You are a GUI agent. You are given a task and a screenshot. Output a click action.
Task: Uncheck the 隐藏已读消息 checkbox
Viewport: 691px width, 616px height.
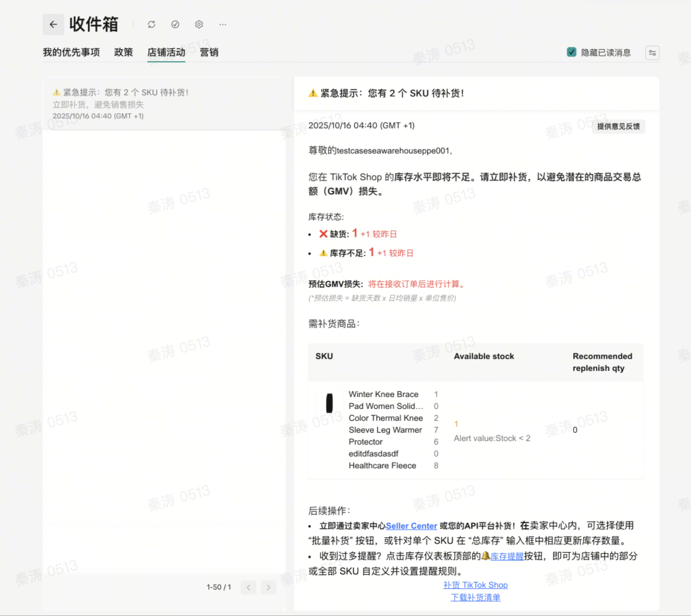[x=571, y=52]
